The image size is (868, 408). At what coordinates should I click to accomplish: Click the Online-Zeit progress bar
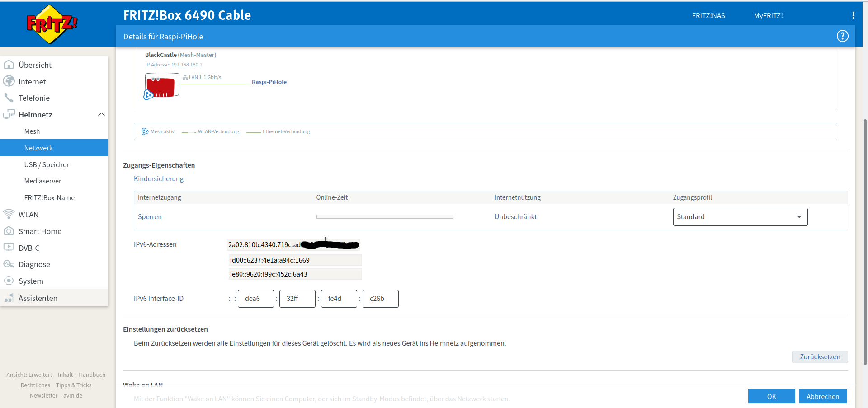tap(384, 217)
